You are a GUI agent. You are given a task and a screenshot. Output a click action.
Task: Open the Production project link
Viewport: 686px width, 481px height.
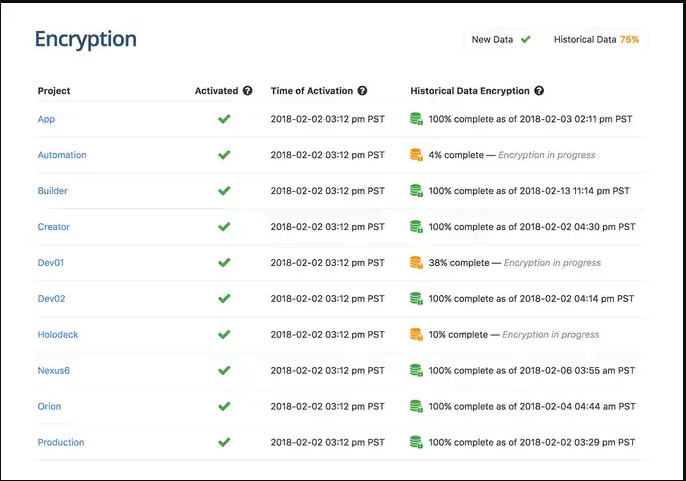pyautogui.click(x=61, y=442)
